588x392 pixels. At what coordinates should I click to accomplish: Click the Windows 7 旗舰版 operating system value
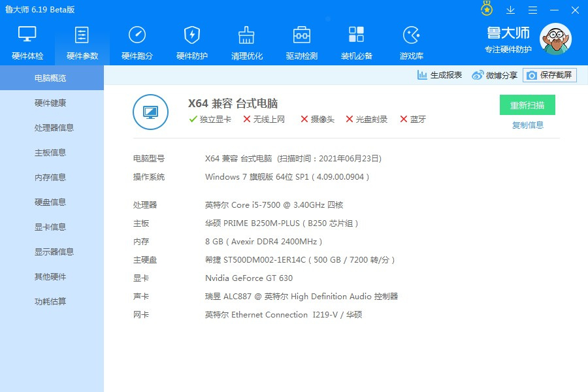(x=287, y=176)
